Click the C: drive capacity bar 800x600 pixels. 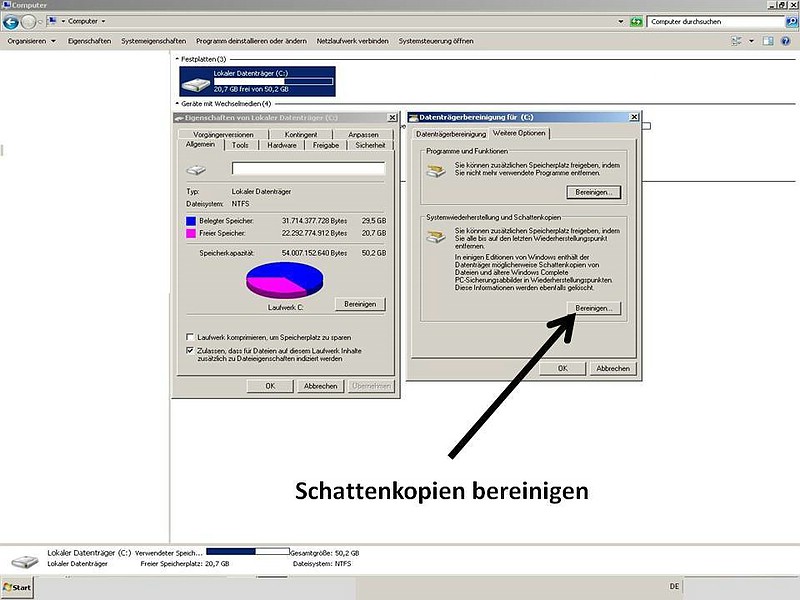273,81
